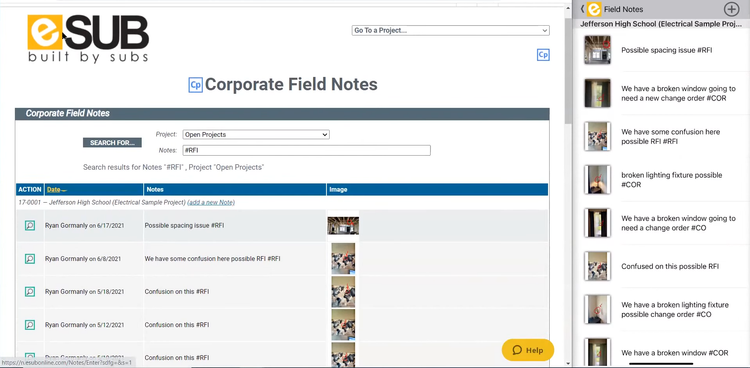750x368 pixels.
Task: Click the search results summary text
Action: [174, 167]
